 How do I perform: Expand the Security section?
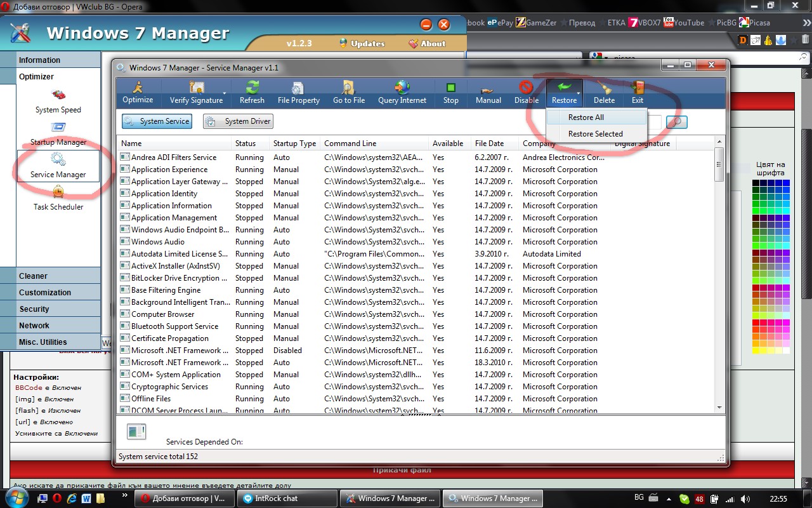50,309
